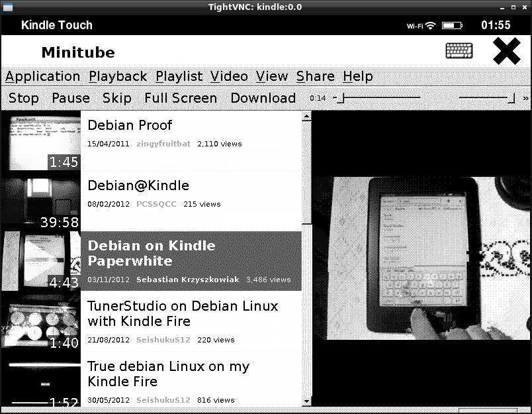This screenshot has width=532, height=414.
Task: Open Sebastian Krzyszkowiak channel link
Action: pyautogui.click(x=188, y=280)
